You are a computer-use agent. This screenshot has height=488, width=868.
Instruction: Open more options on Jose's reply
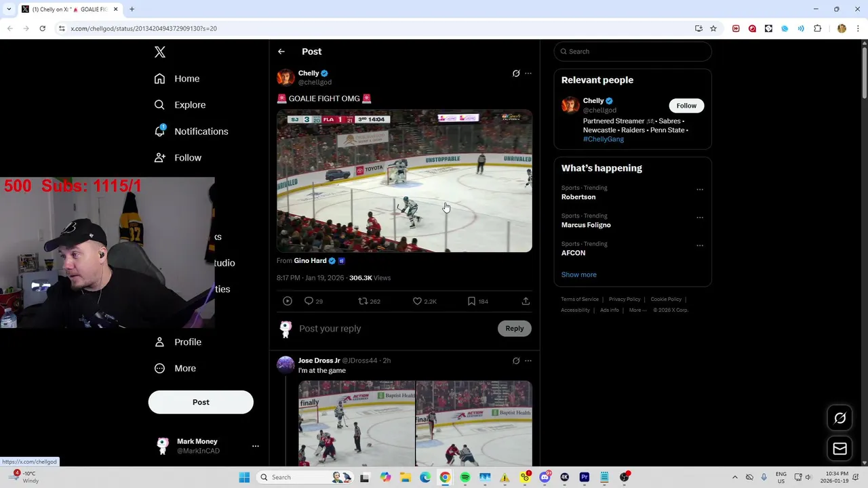528,361
